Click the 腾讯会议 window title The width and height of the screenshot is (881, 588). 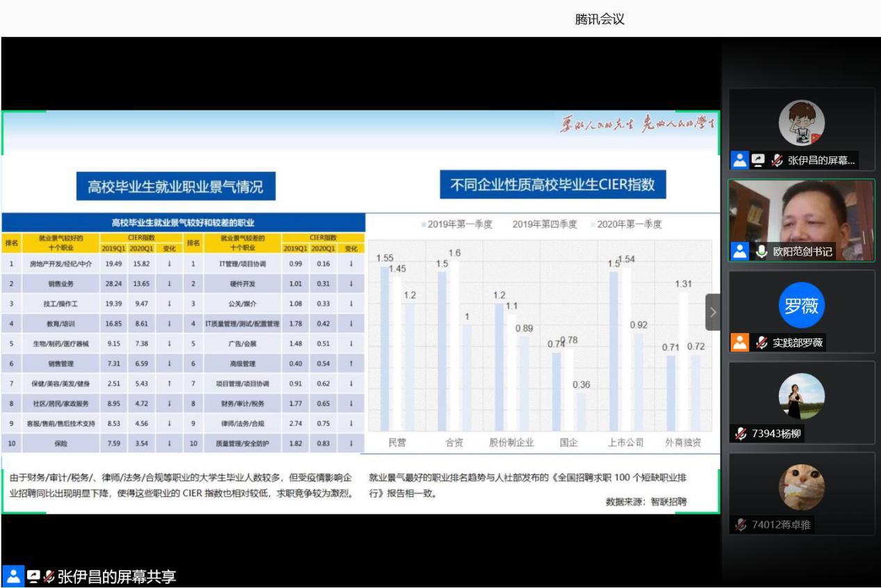point(599,19)
